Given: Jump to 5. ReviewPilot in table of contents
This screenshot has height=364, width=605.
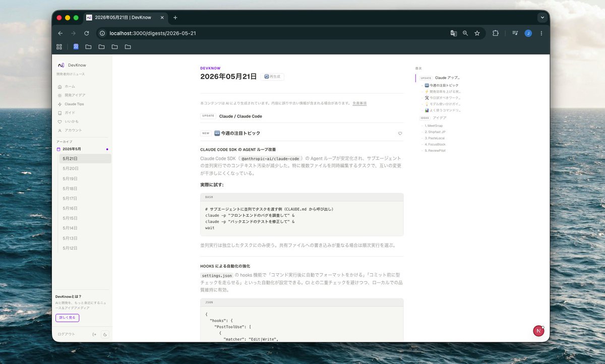Looking at the screenshot, I should pyautogui.click(x=435, y=150).
